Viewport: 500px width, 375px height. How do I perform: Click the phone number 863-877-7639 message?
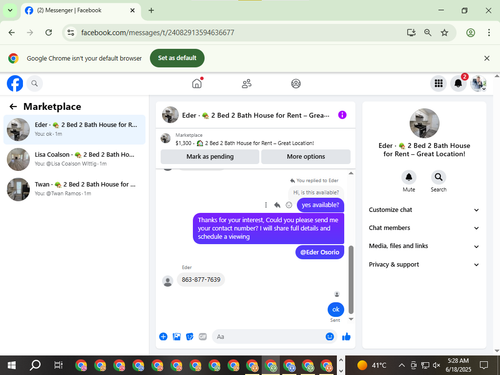click(201, 280)
